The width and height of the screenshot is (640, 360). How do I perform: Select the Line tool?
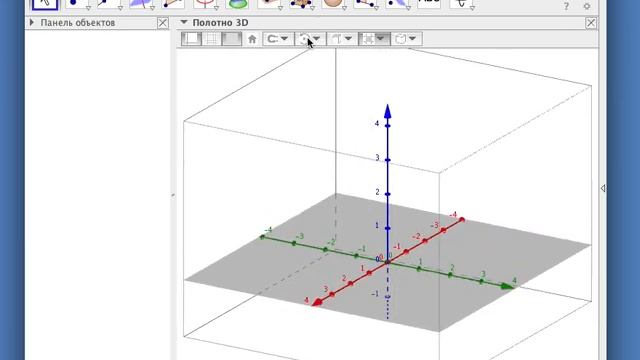click(x=109, y=4)
